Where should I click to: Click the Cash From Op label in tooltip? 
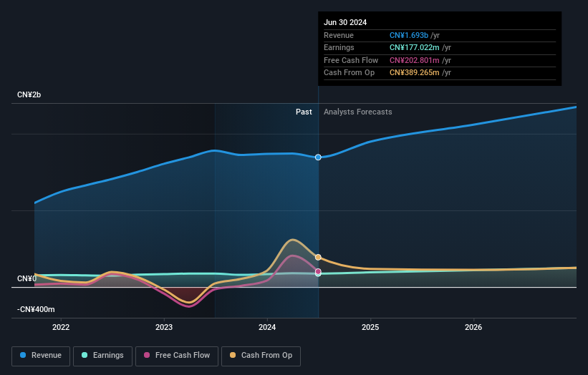pyautogui.click(x=349, y=73)
